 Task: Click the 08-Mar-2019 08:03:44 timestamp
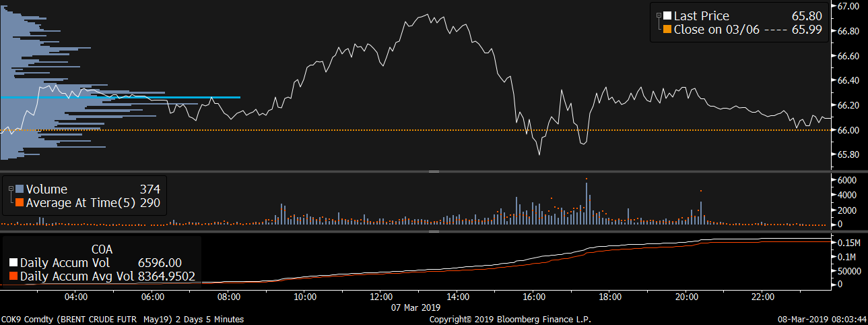pos(822,319)
